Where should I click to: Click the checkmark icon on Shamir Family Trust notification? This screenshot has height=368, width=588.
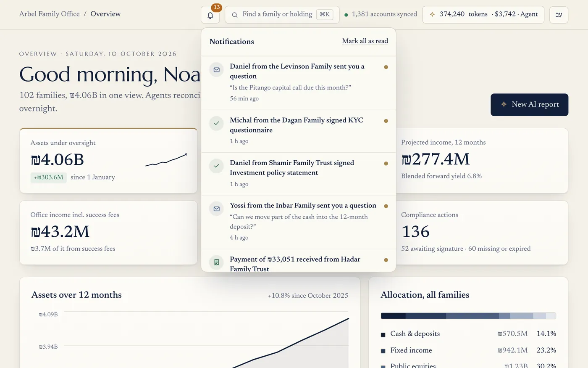pos(216,166)
